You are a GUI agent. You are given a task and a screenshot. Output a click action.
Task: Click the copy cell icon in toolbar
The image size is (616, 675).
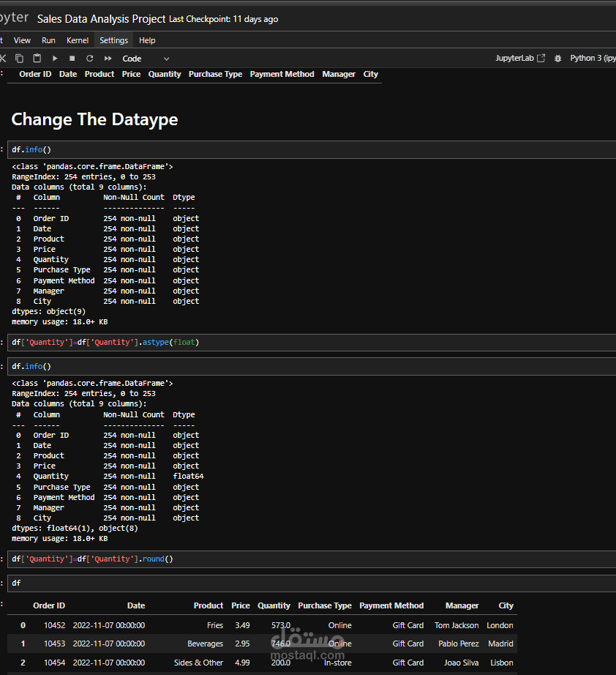click(19, 58)
